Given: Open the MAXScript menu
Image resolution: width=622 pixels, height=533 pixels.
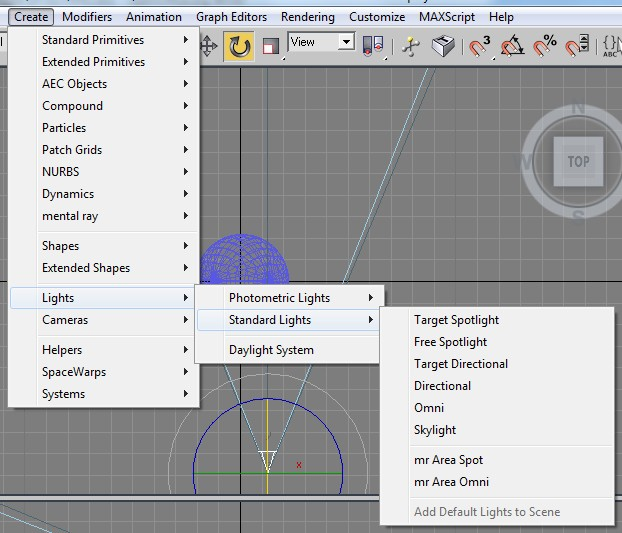Looking at the screenshot, I should point(447,17).
